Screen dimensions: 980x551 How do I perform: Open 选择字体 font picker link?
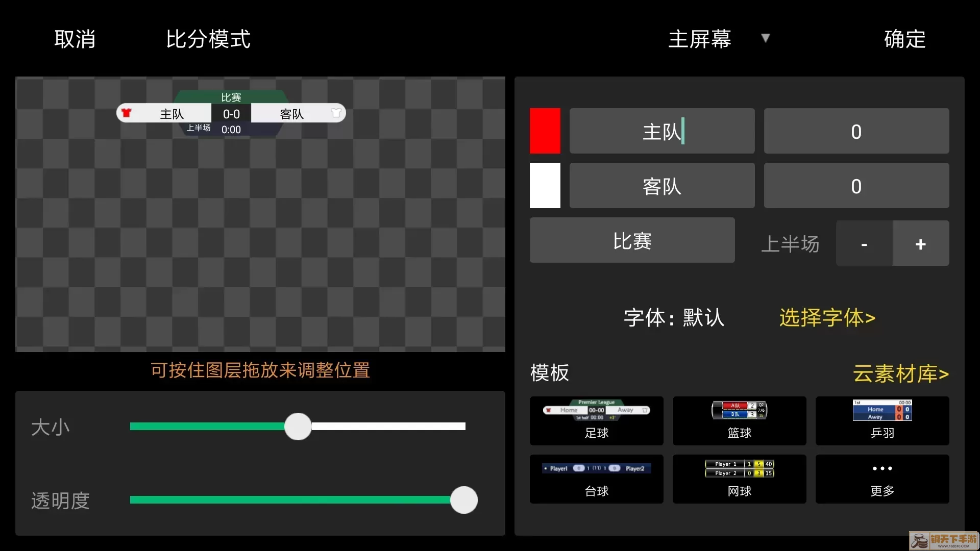coord(827,317)
